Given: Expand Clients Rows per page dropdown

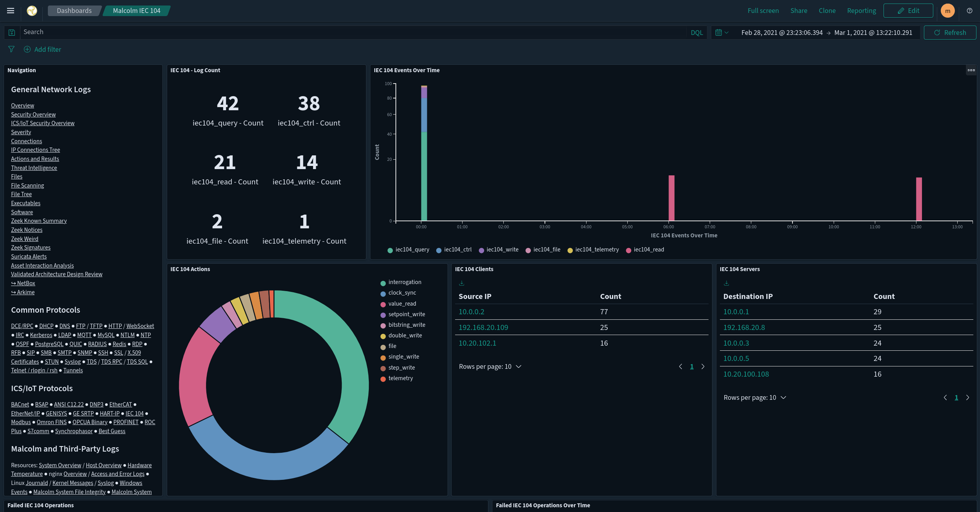Looking at the screenshot, I should [490, 366].
